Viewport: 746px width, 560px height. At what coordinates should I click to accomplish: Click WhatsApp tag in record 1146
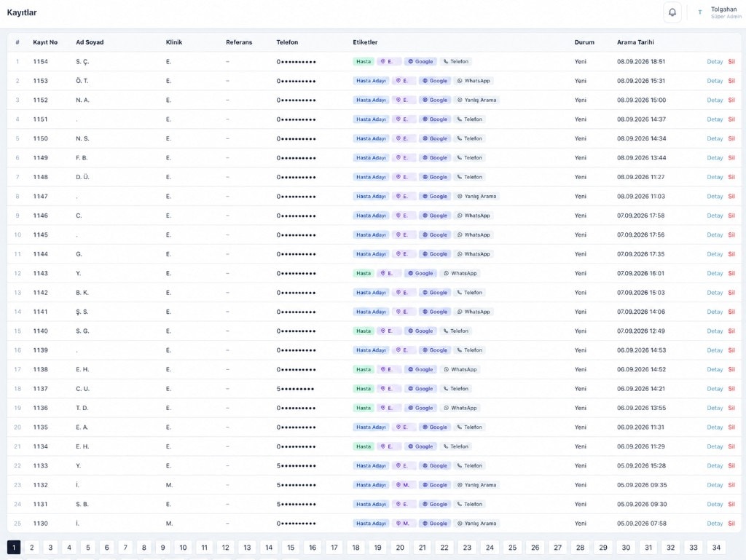(x=474, y=216)
